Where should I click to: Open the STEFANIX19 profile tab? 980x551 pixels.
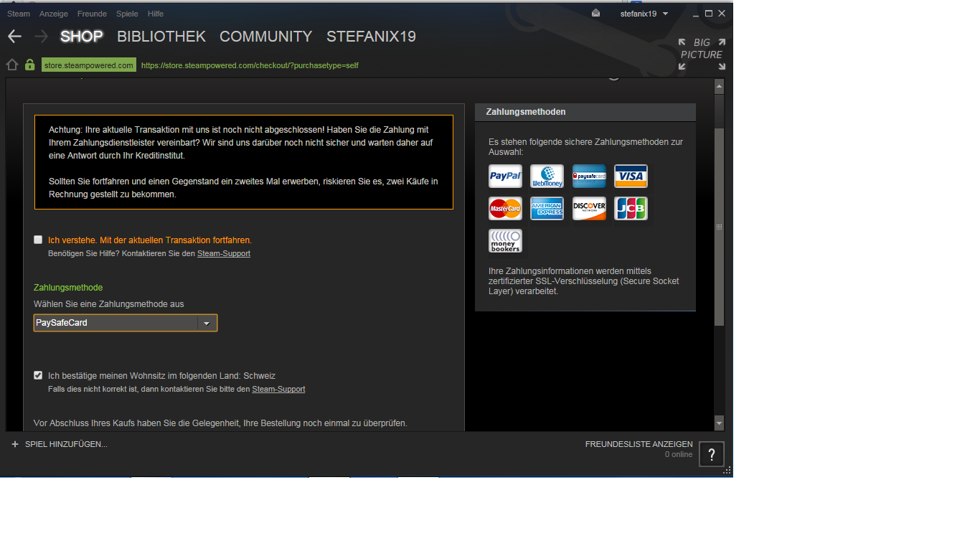(x=371, y=37)
